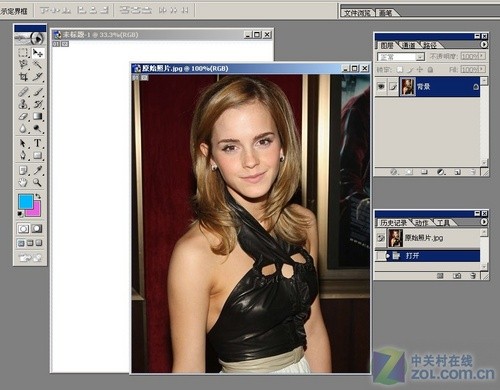
Task: Toggle history snapshot source box for 原始照片.jpg
Action: 380,238
